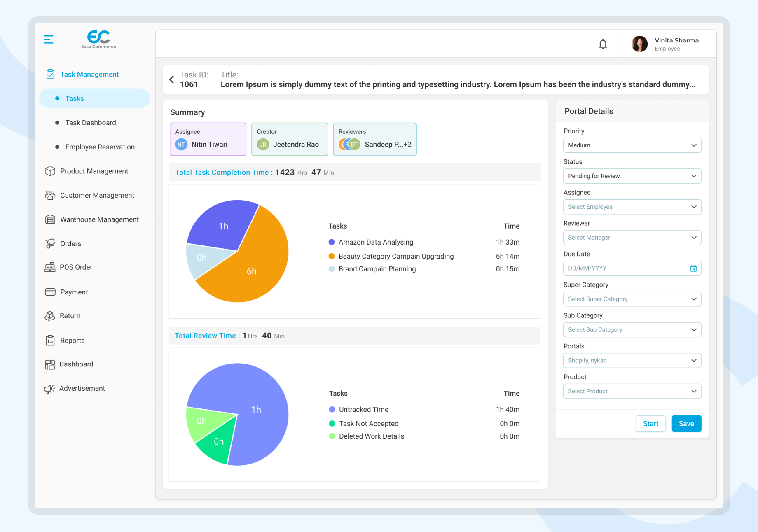Open the Select Manager reviewer dropdown
758x532 pixels.
point(632,238)
